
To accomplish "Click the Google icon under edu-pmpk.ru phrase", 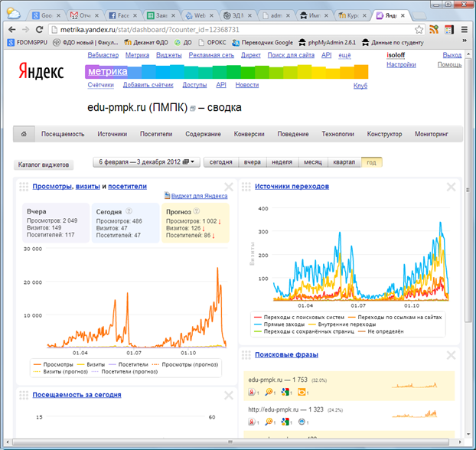I will (285, 392).
